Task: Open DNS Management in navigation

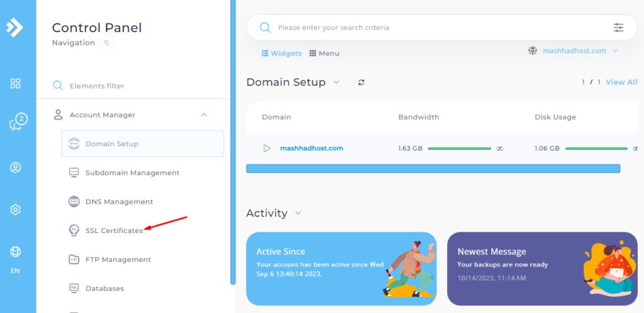Action: coord(119,202)
